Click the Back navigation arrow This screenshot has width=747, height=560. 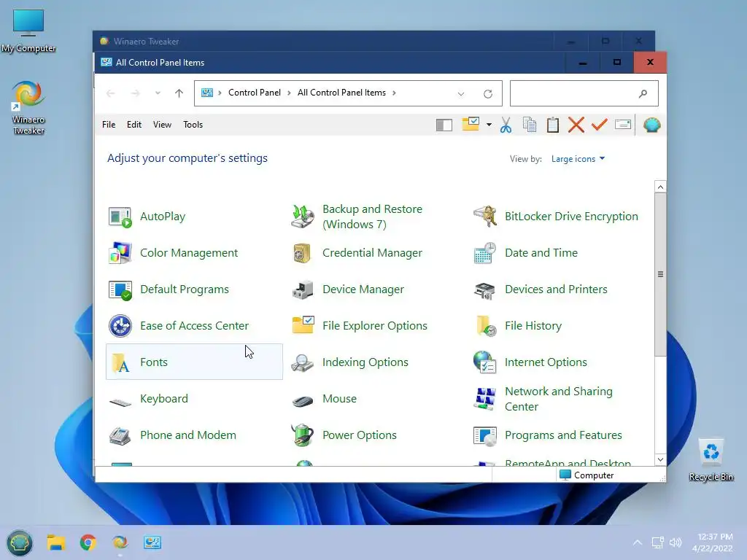[111, 93]
